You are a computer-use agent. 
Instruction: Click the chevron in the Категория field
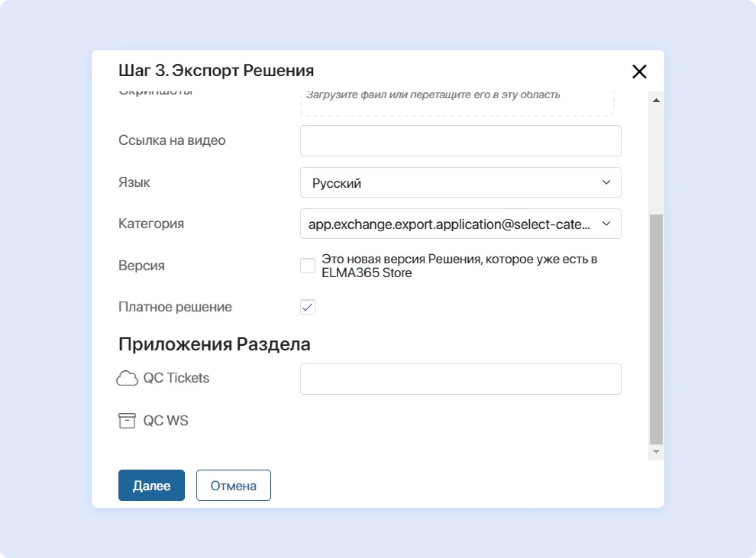click(606, 224)
